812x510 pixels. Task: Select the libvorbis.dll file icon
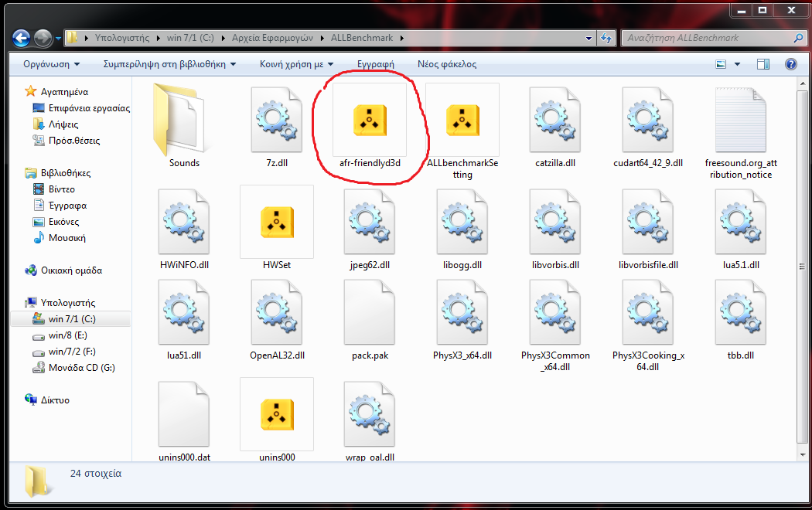click(x=555, y=222)
